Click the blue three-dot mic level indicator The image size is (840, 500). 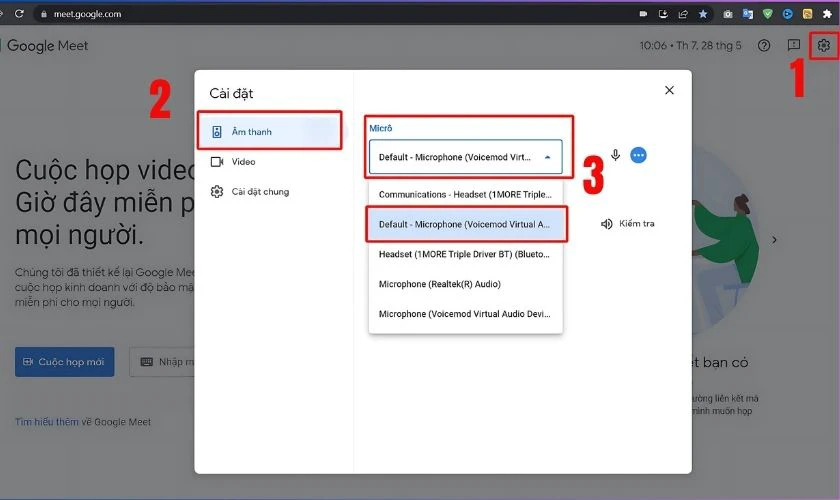pos(638,155)
